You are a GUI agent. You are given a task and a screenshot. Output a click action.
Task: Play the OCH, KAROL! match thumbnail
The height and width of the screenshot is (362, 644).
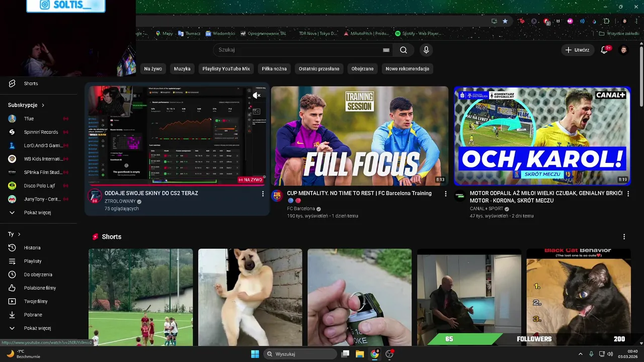pyautogui.click(x=542, y=136)
